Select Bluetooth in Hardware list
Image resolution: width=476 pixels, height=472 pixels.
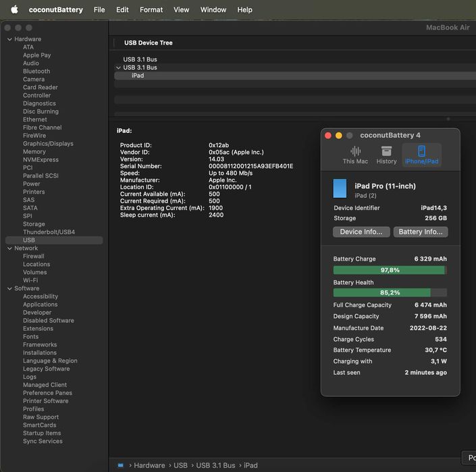(36, 71)
